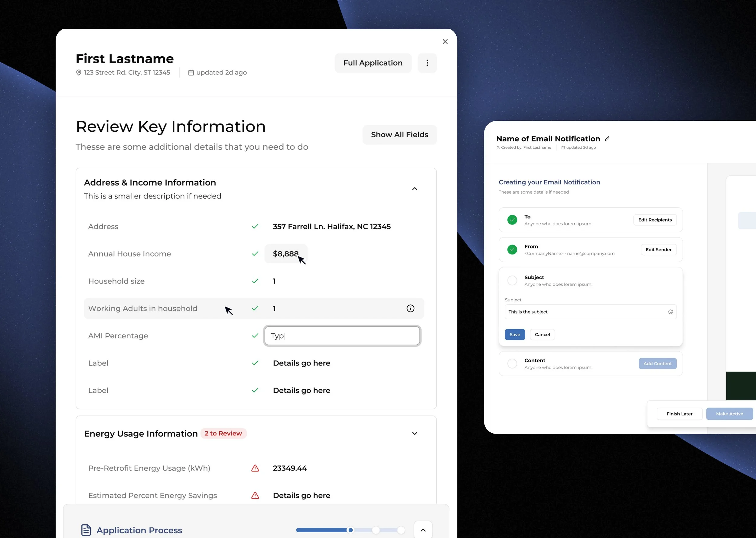
Task: Collapse the Address & Income Information section
Action: tap(414, 189)
